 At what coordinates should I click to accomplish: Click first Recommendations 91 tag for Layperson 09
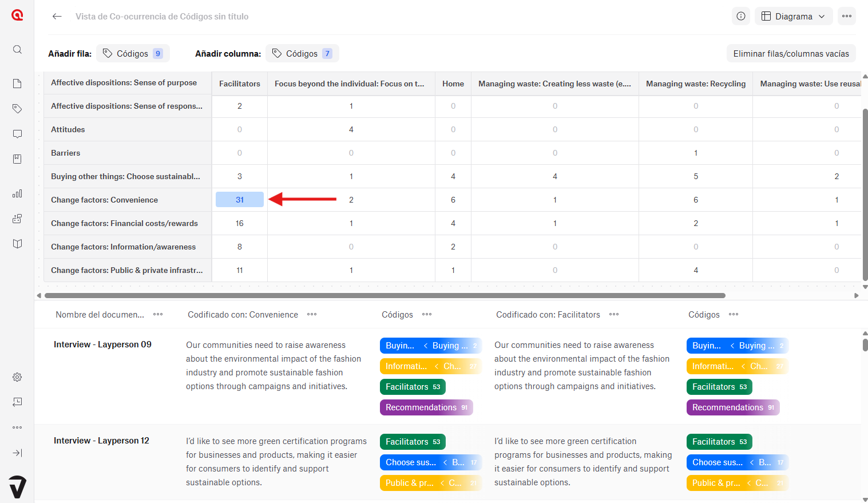[426, 407]
